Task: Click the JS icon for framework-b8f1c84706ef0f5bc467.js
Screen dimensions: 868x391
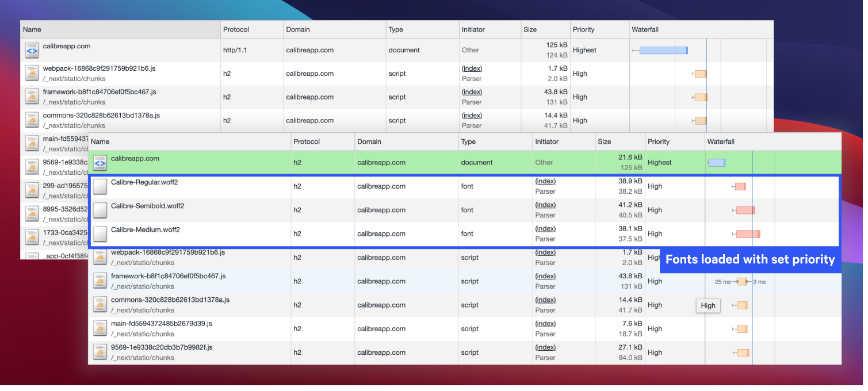Action: coord(99,281)
